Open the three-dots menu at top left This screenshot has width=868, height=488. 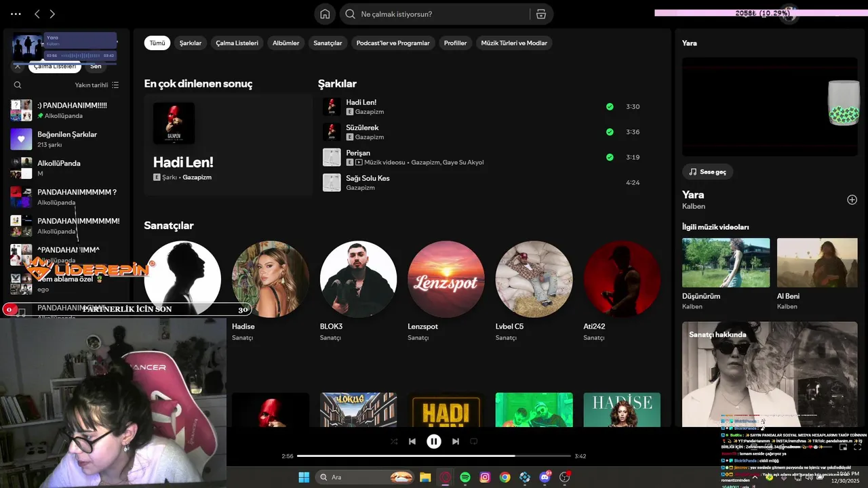pyautogui.click(x=16, y=14)
